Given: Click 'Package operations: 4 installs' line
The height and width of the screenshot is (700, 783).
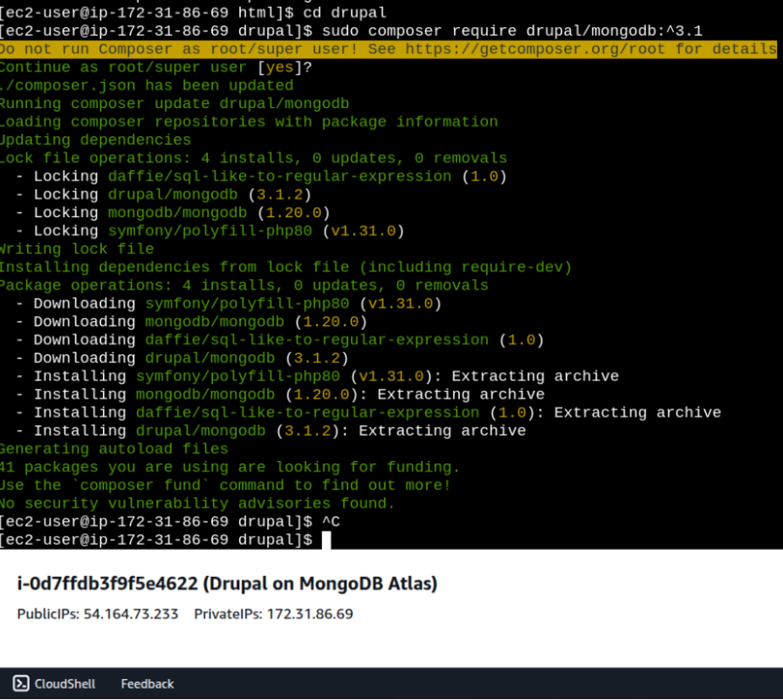Looking at the screenshot, I should coord(244,285).
